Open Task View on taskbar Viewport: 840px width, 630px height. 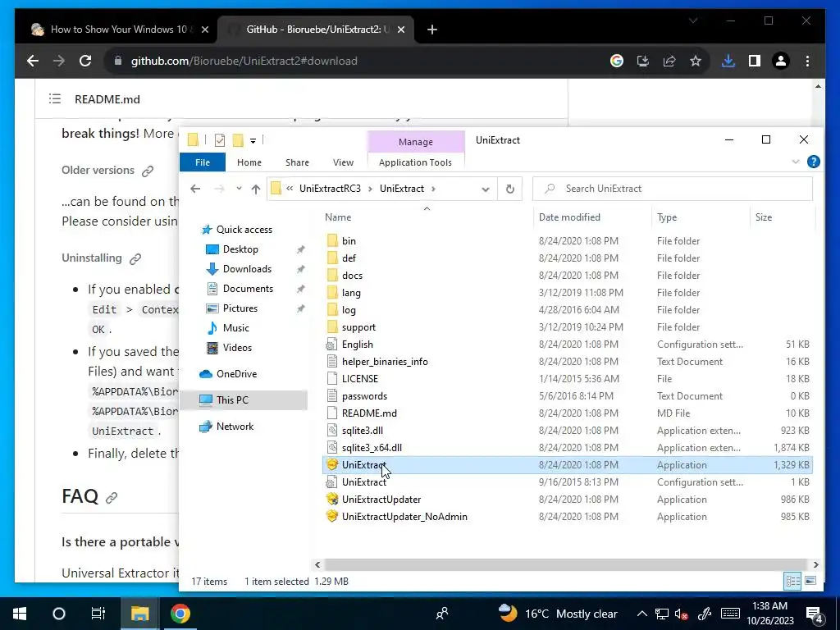click(98, 614)
